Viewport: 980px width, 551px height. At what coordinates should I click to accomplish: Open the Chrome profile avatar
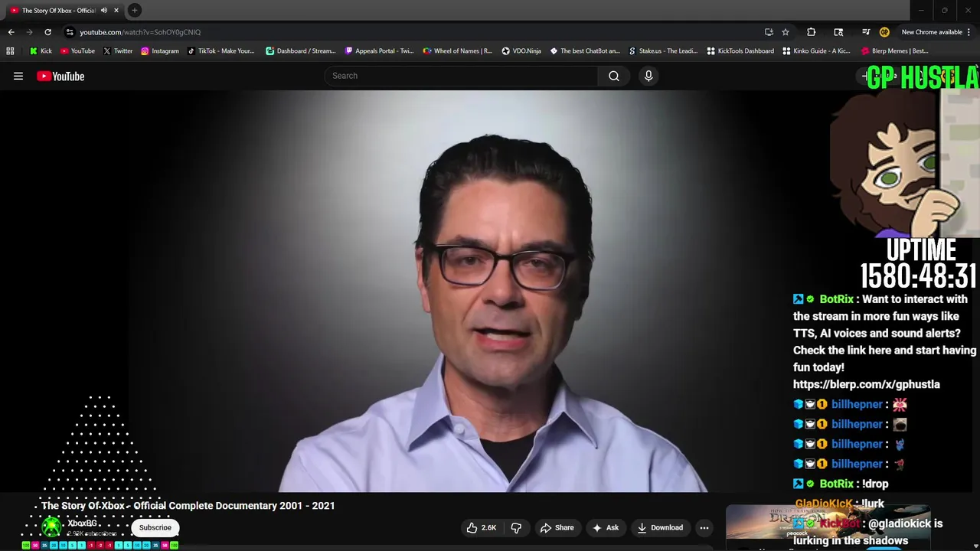point(884,32)
